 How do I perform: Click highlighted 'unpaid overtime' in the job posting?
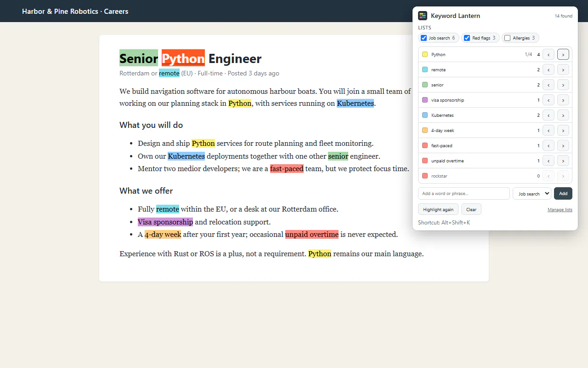pos(312,234)
